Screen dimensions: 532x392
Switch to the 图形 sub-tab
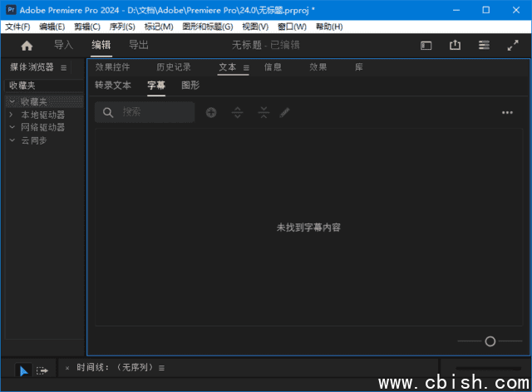pos(190,85)
